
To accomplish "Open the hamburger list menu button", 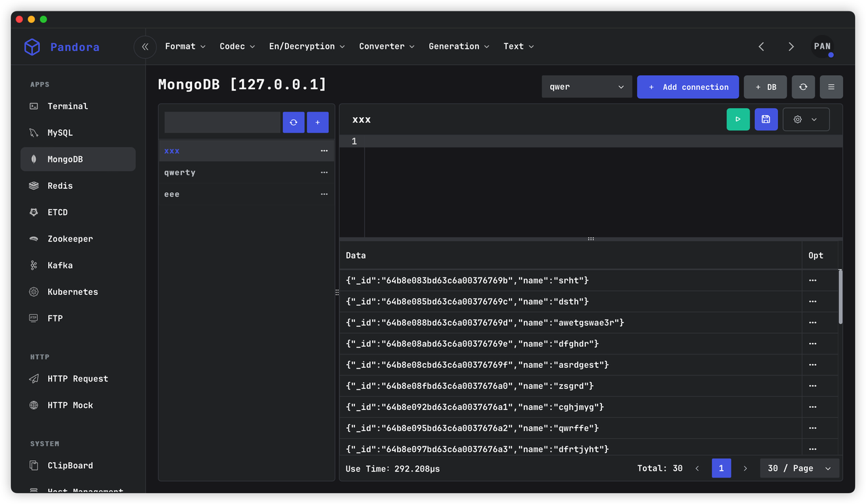I will [x=831, y=87].
